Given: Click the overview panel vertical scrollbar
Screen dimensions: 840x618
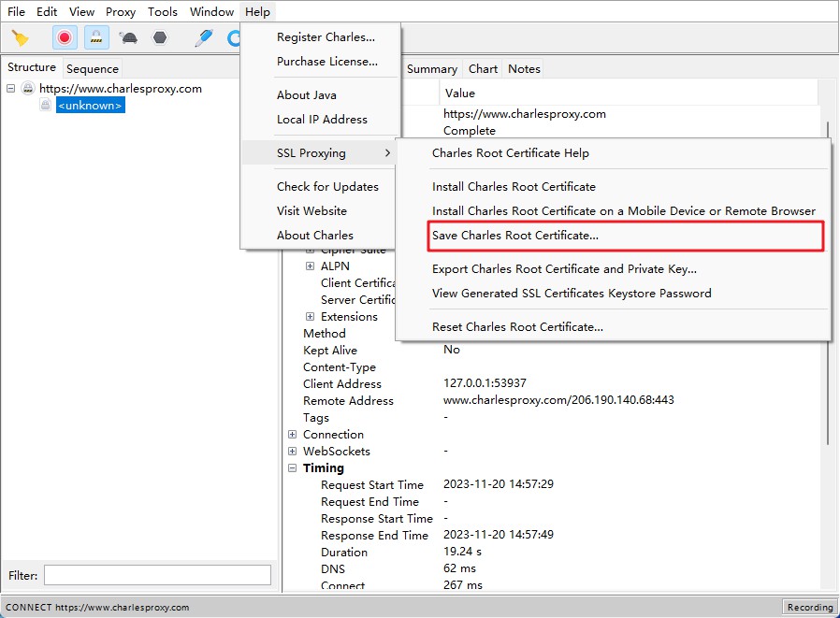Looking at the screenshot, I should 827,282.
